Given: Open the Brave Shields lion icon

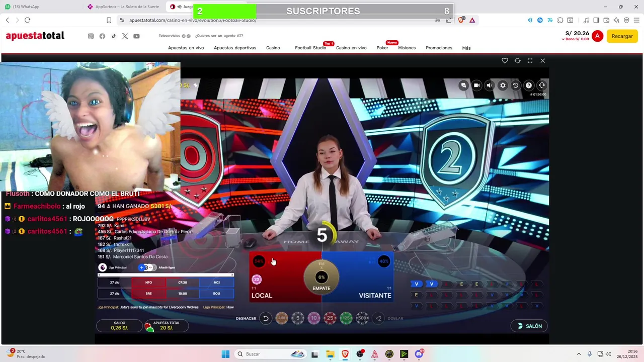Looking at the screenshot, I should [x=461, y=20].
